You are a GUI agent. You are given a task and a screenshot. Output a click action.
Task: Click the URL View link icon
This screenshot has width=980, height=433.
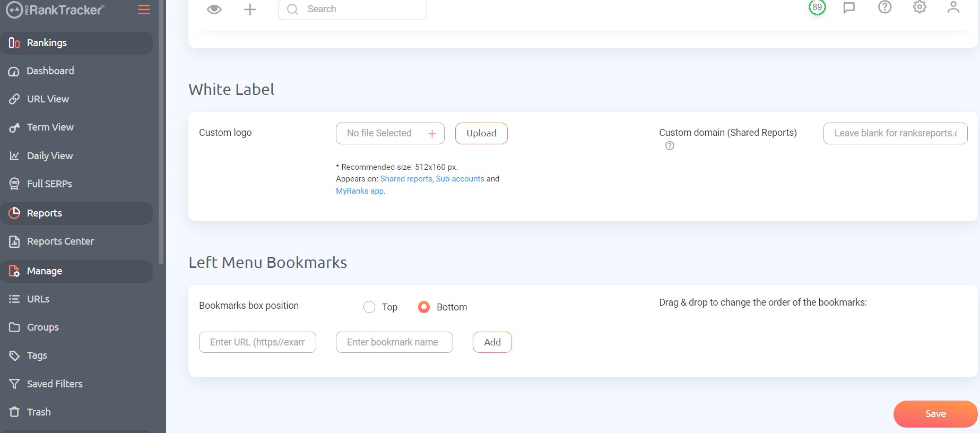click(x=14, y=99)
